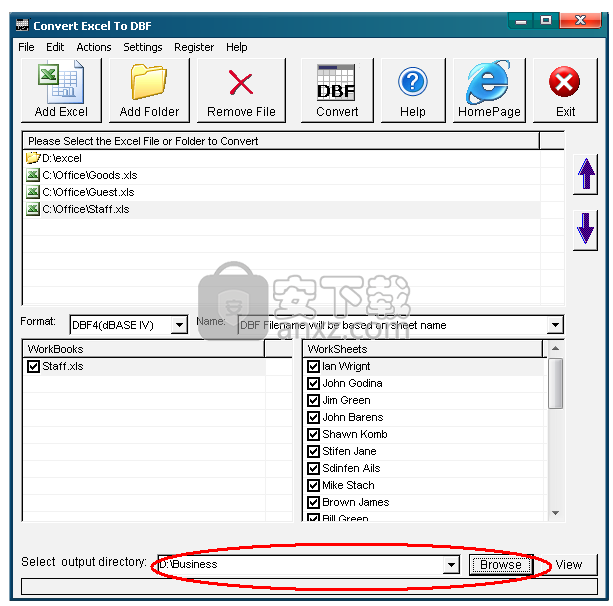Screen dimensions: 613x606
Task: Select the C:\Office\Goods.xls row text
Action: point(90,175)
